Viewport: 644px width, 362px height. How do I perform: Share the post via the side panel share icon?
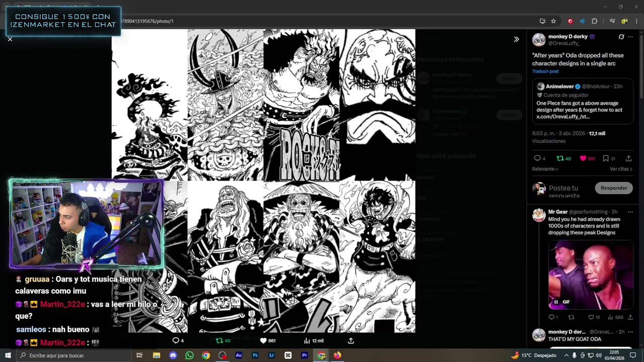click(628, 158)
